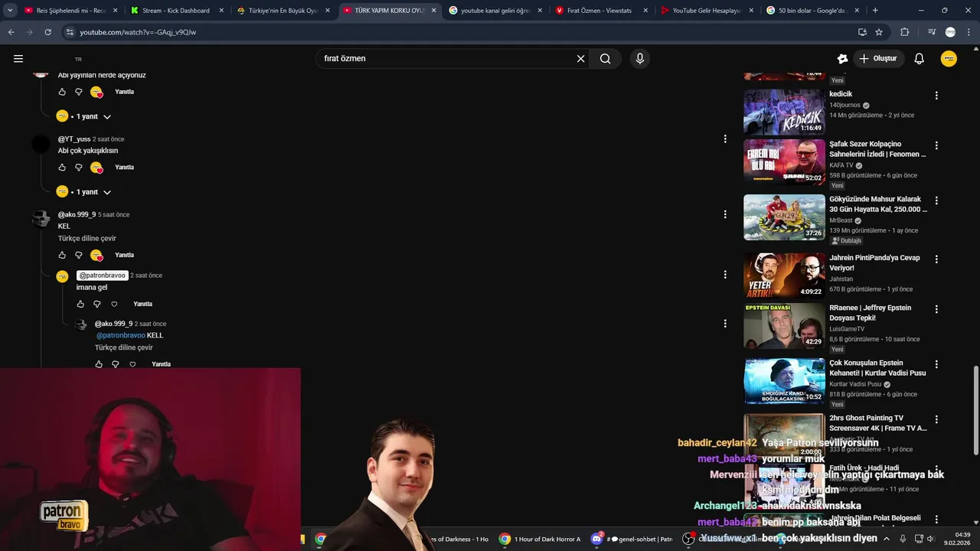Click the Chrome address bar URL
The height and width of the screenshot is (551, 980).
pyautogui.click(x=138, y=32)
